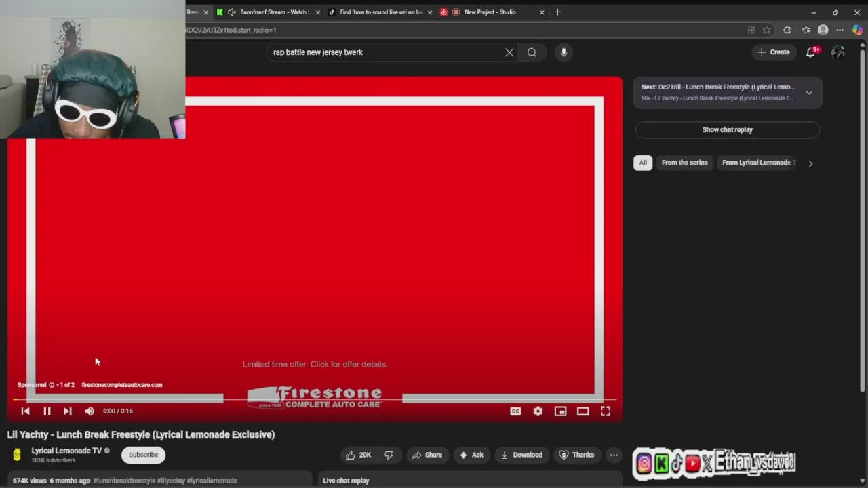Click the browser address bar URL
Image resolution: width=868 pixels, height=488 pixels.
(x=231, y=30)
